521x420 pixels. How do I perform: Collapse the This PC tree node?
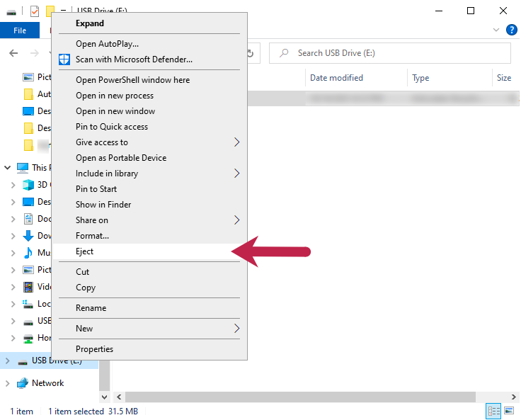point(7,168)
